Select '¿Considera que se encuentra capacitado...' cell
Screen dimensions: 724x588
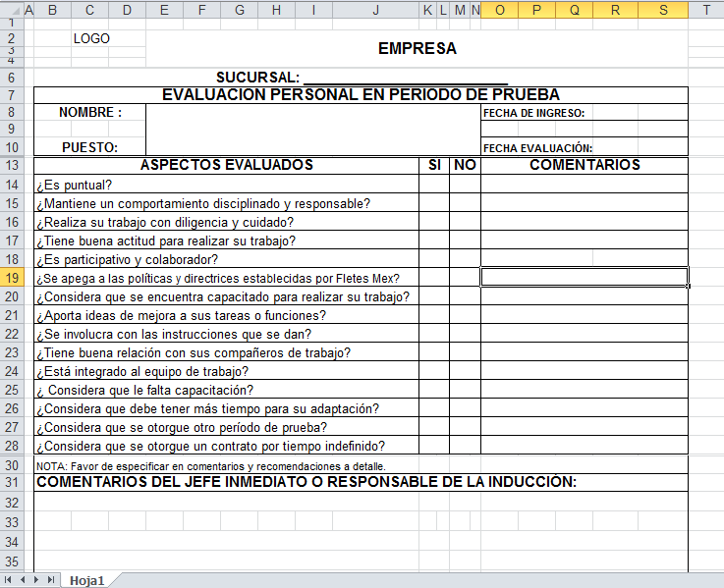[x=226, y=296]
